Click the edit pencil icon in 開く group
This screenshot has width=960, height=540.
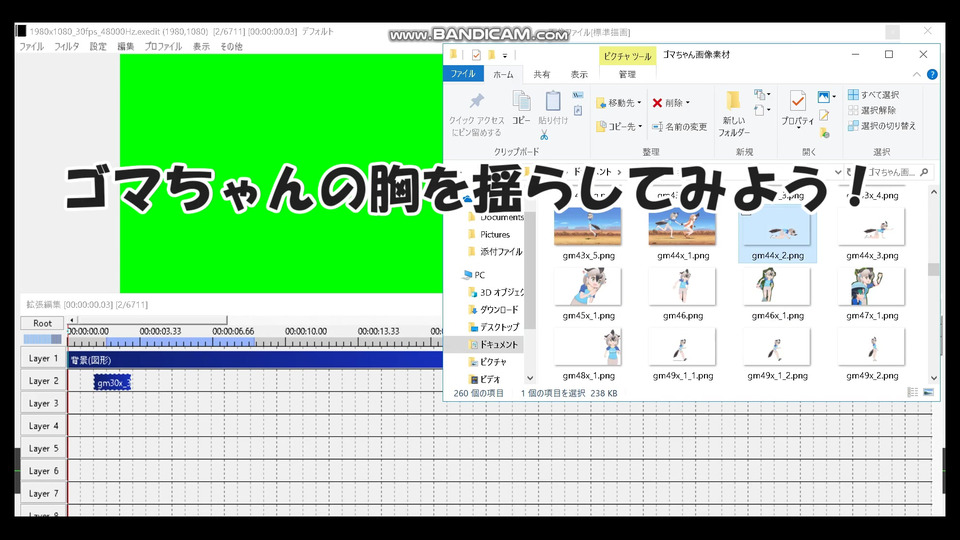coord(824,115)
